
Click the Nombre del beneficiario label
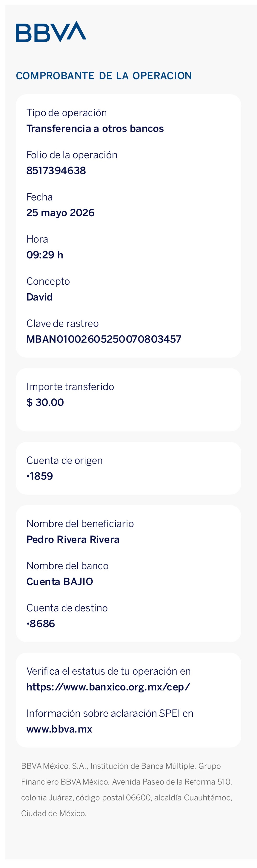80,524
